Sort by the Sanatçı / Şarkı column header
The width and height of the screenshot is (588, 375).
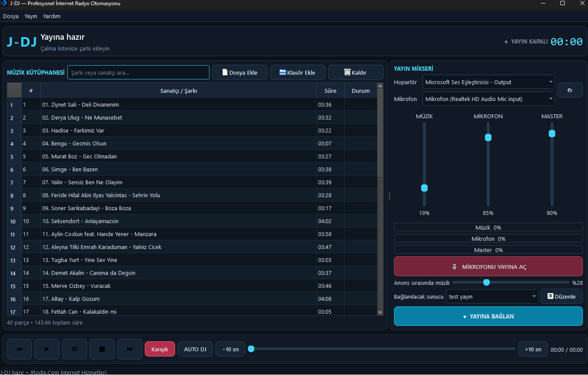point(178,91)
